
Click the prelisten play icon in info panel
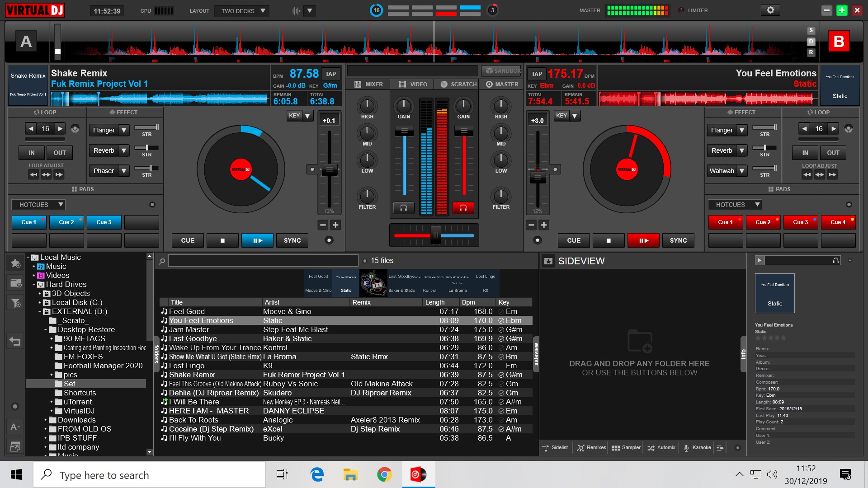(x=759, y=260)
